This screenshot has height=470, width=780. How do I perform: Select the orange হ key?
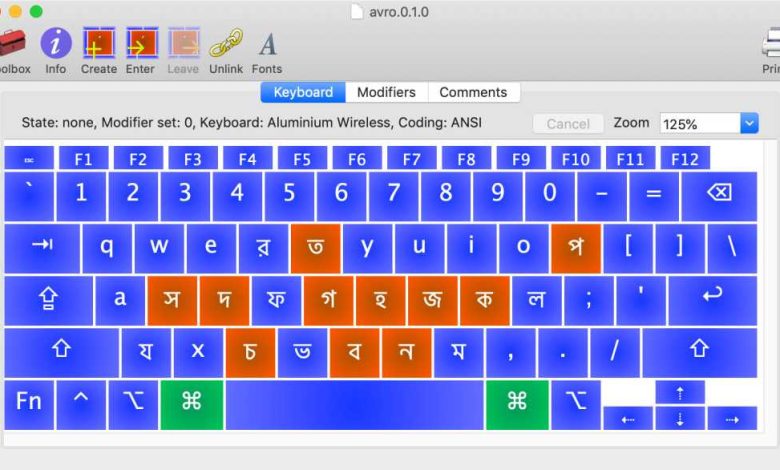click(381, 300)
